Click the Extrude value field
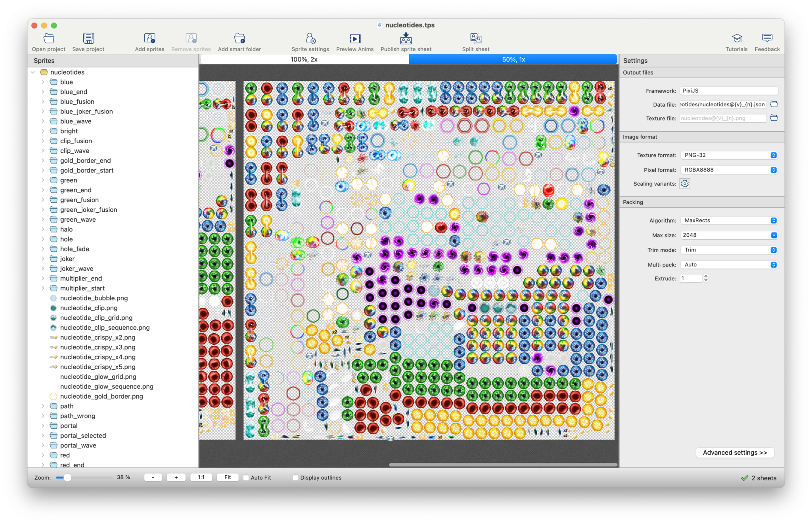 click(x=691, y=278)
